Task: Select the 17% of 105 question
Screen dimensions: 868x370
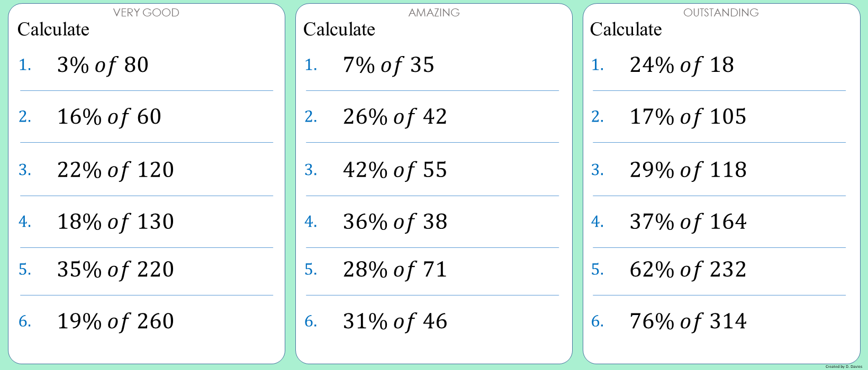Action: (688, 117)
